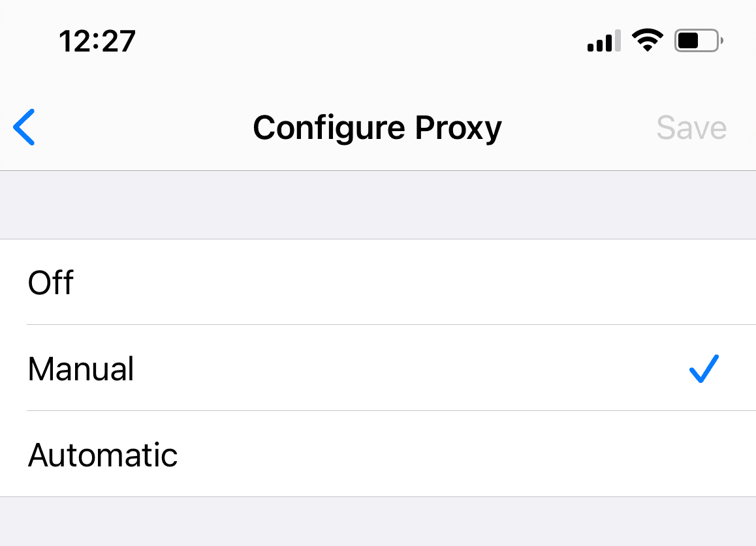
Task: Tap the Manual row label text
Action: tap(80, 369)
